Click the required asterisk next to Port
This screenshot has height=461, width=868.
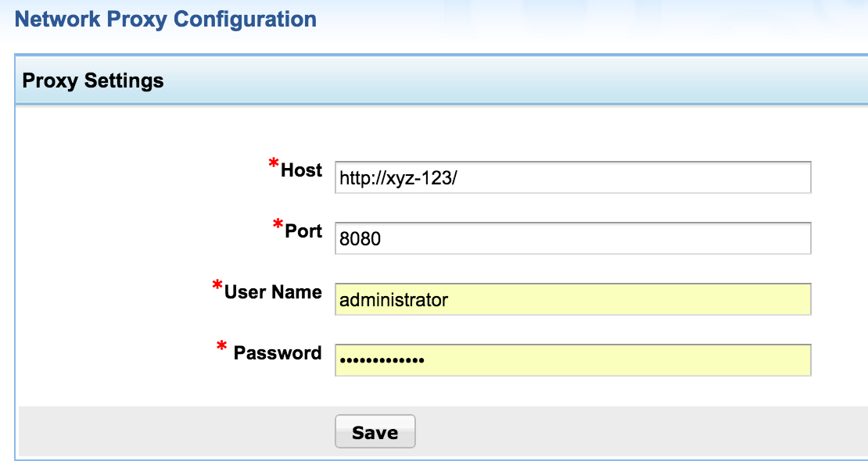click(x=278, y=226)
